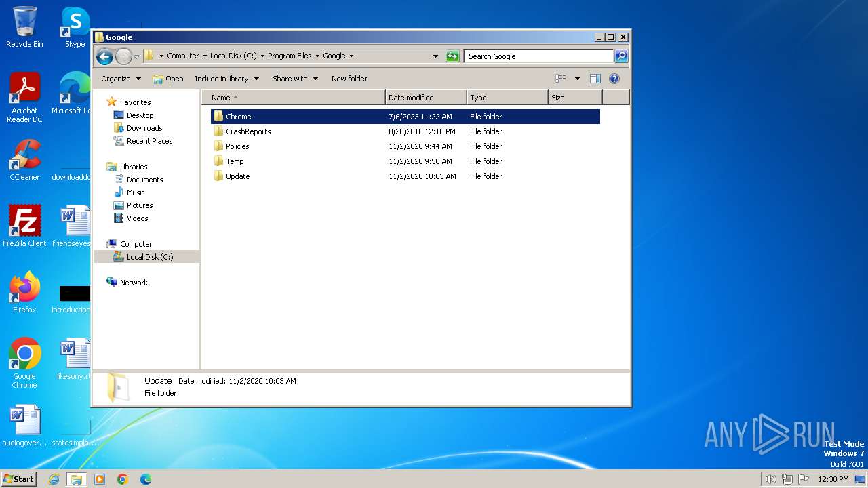Click the Google Chrome desktop icon
Image resolution: width=868 pixels, height=488 pixels.
tap(24, 363)
